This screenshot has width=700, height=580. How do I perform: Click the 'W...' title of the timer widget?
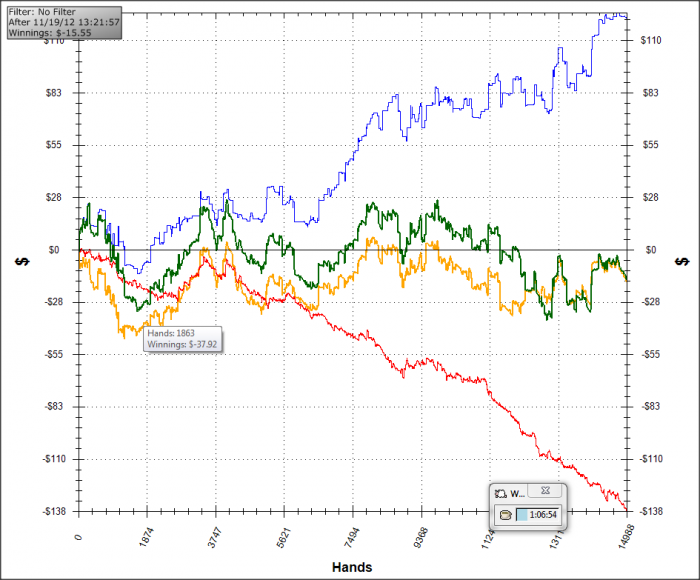[517, 494]
